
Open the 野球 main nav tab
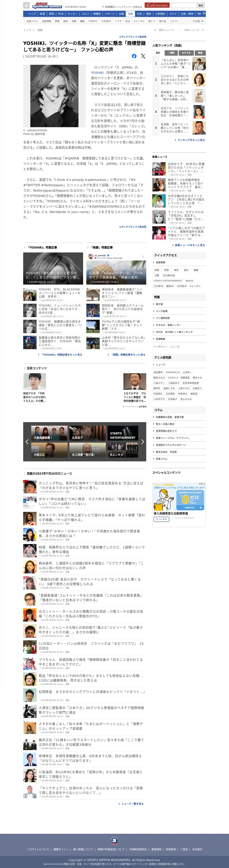[52, 14]
